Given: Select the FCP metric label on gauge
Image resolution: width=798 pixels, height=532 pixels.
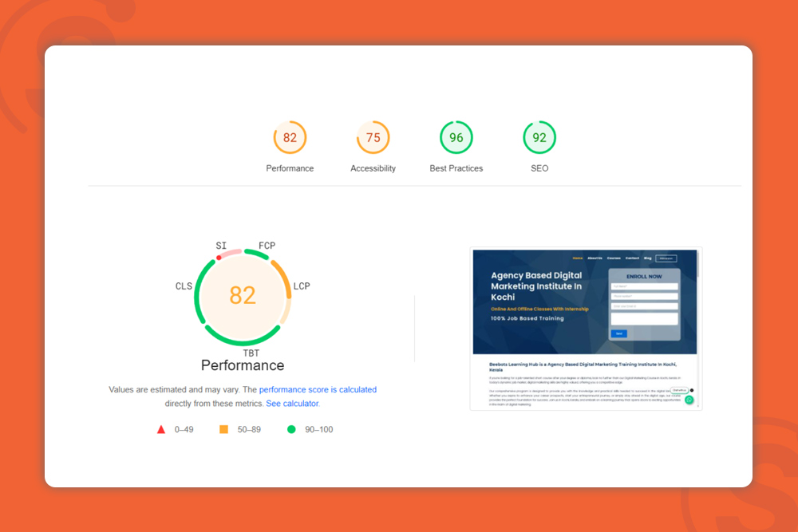Looking at the screenshot, I should click(267, 246).
